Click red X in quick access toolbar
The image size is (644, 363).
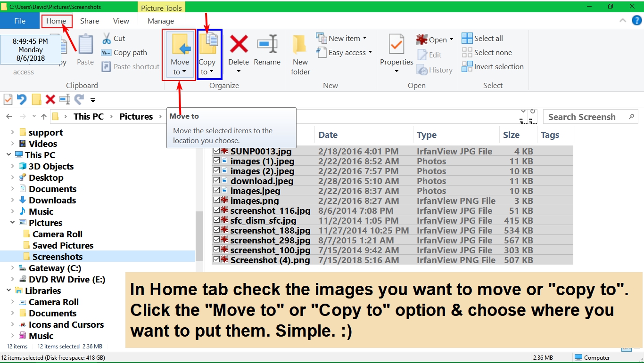pyautogui.click(x=50, y=99)
